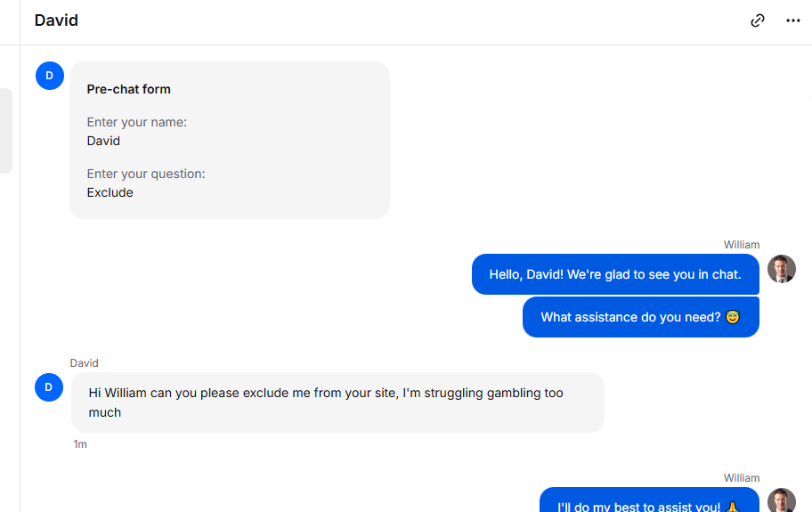The image size is (812, 512).
Task: Click the Pre-chat form heading
Action: tap(128, 89)
